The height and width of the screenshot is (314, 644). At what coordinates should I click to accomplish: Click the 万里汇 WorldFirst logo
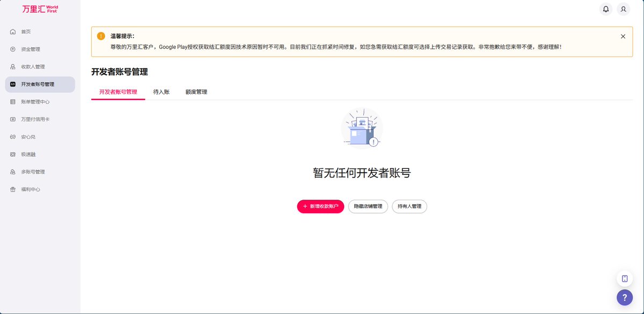(40, 9)
